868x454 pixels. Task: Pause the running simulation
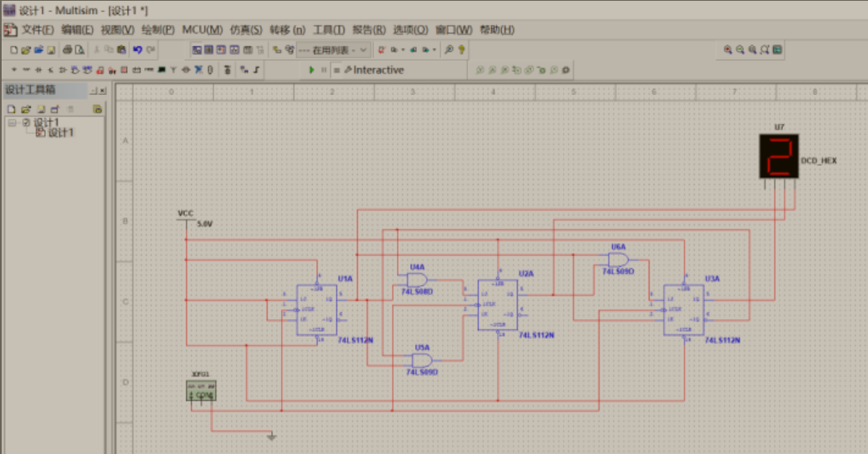[324, 70]
